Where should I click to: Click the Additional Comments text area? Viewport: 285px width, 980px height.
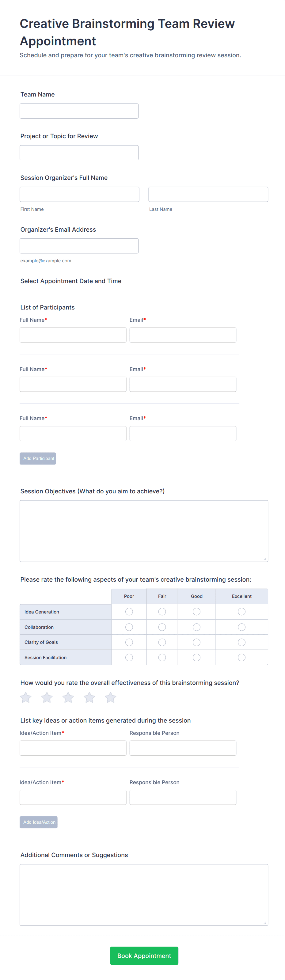point(144,895)
